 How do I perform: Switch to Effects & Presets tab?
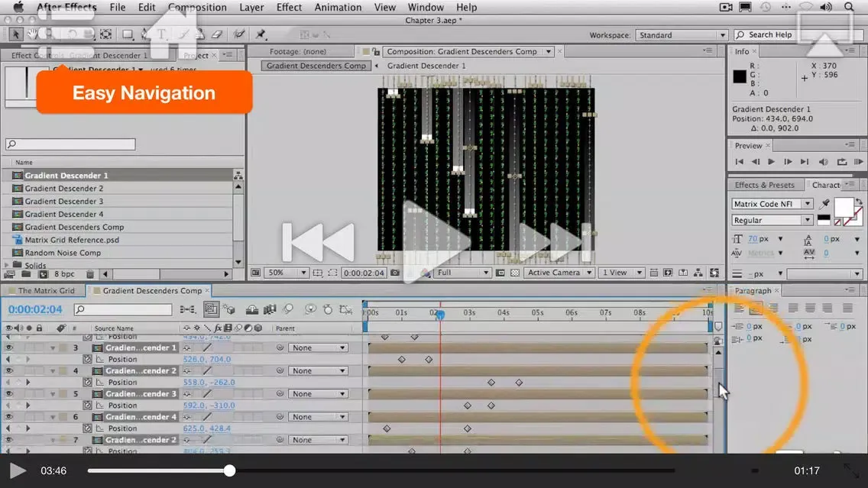(764, 185)
